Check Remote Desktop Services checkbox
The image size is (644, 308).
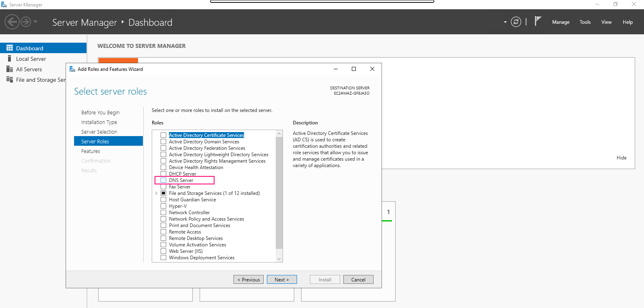point(163,238)
